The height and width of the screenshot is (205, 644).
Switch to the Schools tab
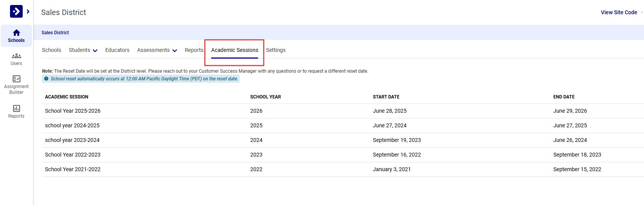click(x=52, y=50)
